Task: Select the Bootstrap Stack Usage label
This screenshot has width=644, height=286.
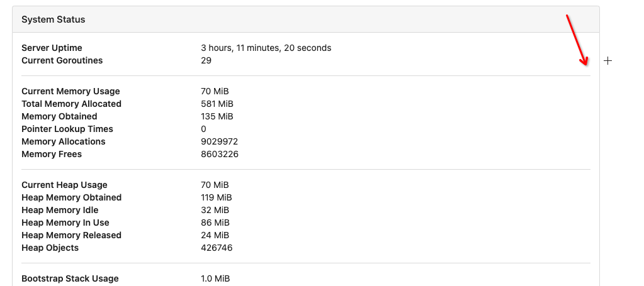Action: [71, 278]
